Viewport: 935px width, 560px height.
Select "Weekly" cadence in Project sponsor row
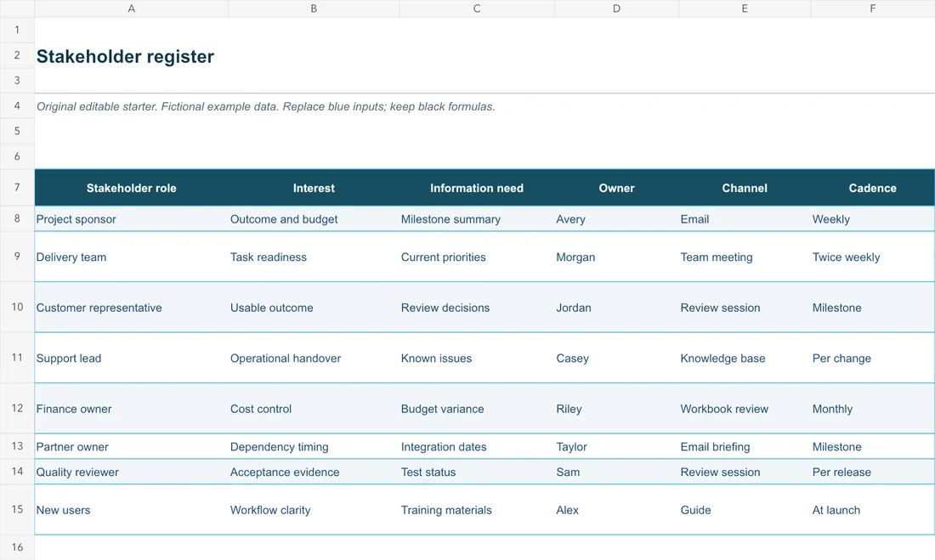(872, 219)
